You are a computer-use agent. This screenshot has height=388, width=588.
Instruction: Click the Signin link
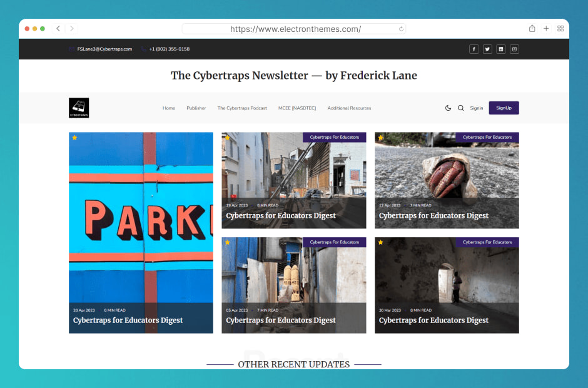[476, 108]
